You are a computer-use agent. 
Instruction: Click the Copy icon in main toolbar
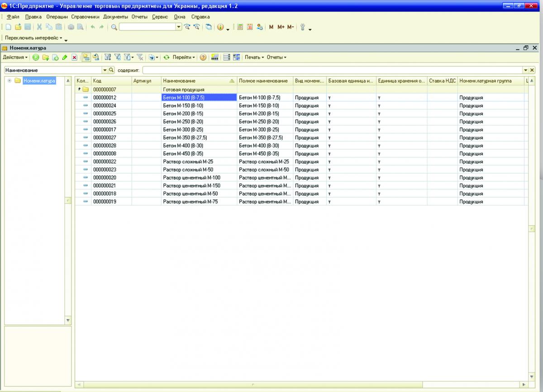click(49, 27)
